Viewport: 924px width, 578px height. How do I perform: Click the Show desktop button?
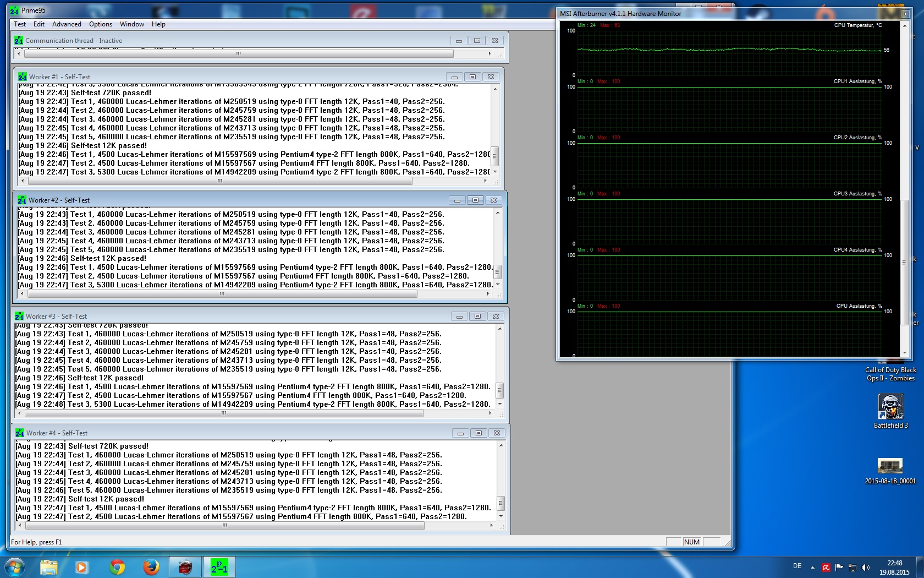click(x=920, y=567)
